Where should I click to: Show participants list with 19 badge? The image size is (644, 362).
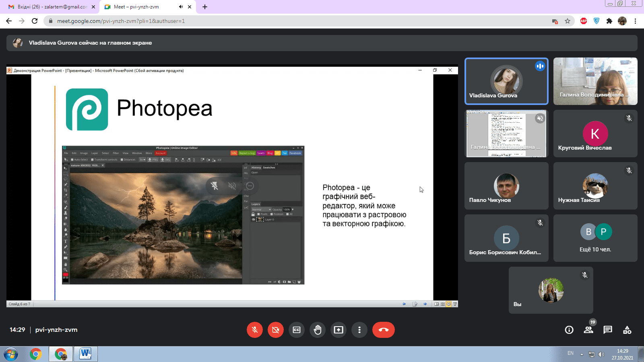pyautogui.click(x=588, y=330)
